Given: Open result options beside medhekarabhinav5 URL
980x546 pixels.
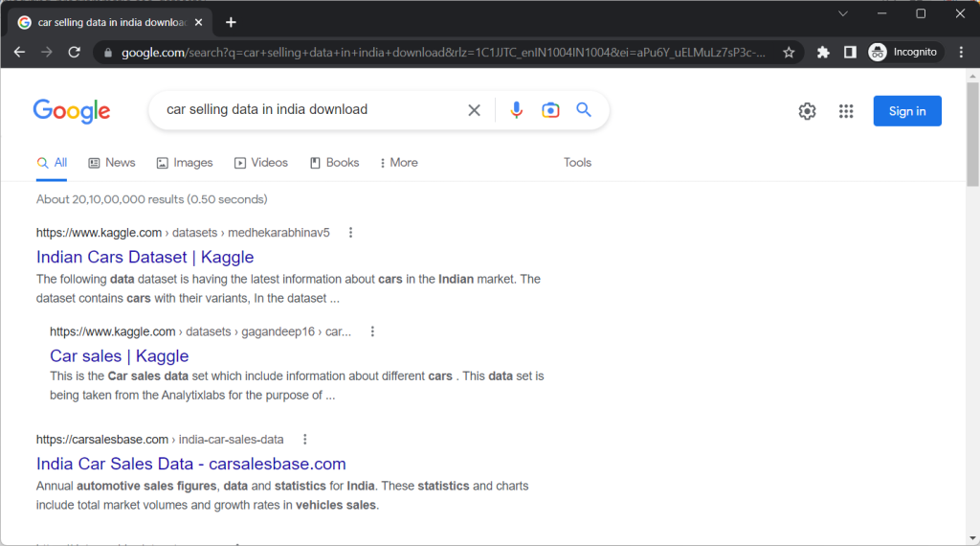Looking at the screenshot, I should click(350, 233).
